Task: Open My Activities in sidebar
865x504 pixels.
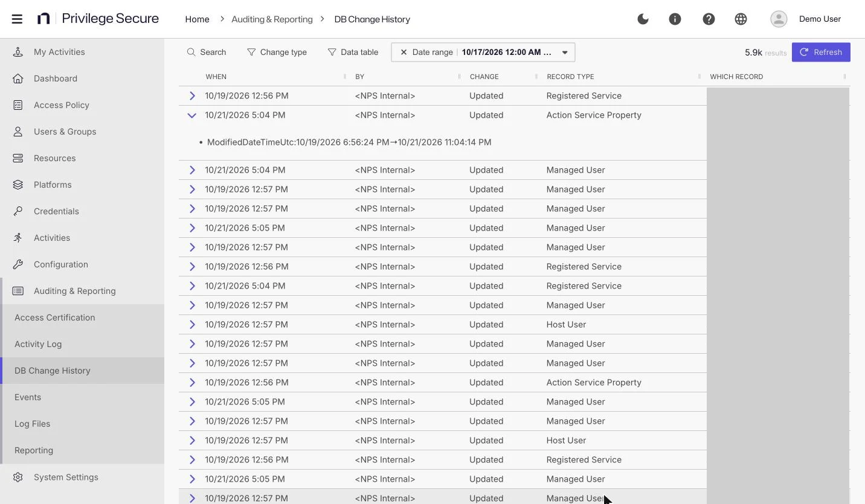Action: pyautogui.click(x=59, y=52)
